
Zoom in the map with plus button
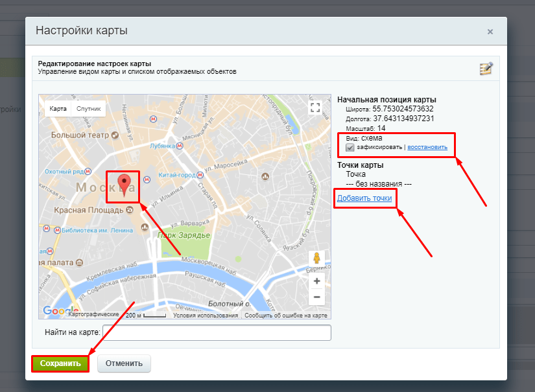tap(316, 281)
